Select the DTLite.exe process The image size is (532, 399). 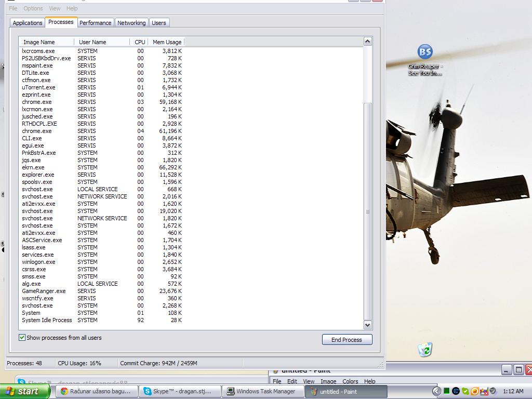pos(102,73)
